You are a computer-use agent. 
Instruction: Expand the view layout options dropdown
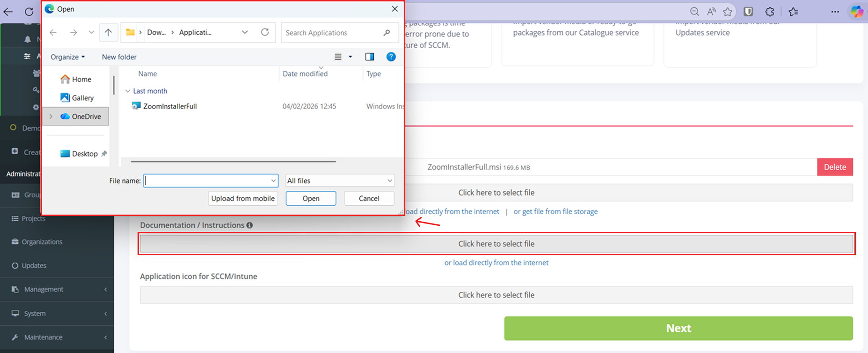click(x=350, y=57)
